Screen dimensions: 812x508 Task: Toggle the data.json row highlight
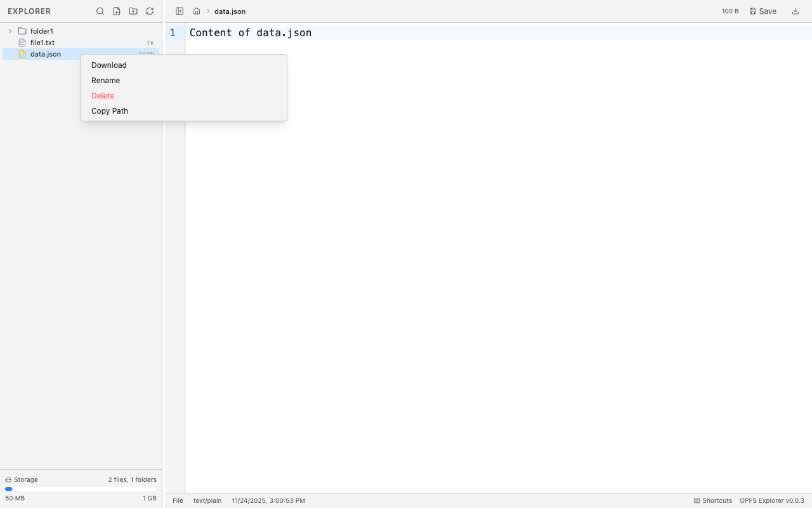(x=45, y=54)
